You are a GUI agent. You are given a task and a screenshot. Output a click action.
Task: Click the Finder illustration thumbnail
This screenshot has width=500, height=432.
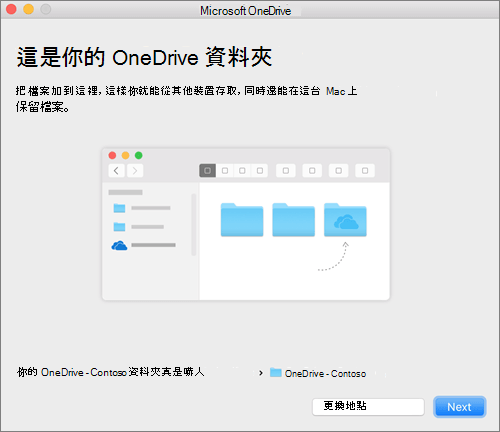(246, 224)
